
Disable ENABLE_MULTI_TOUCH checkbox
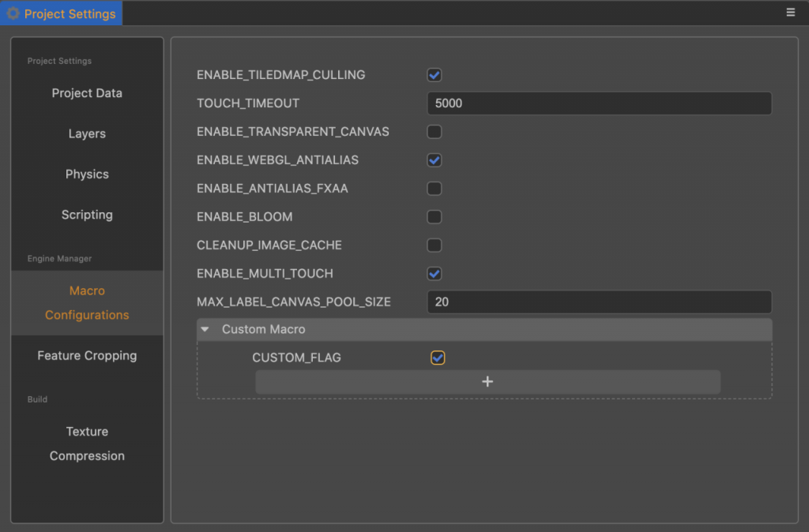(x=435, y=274)
